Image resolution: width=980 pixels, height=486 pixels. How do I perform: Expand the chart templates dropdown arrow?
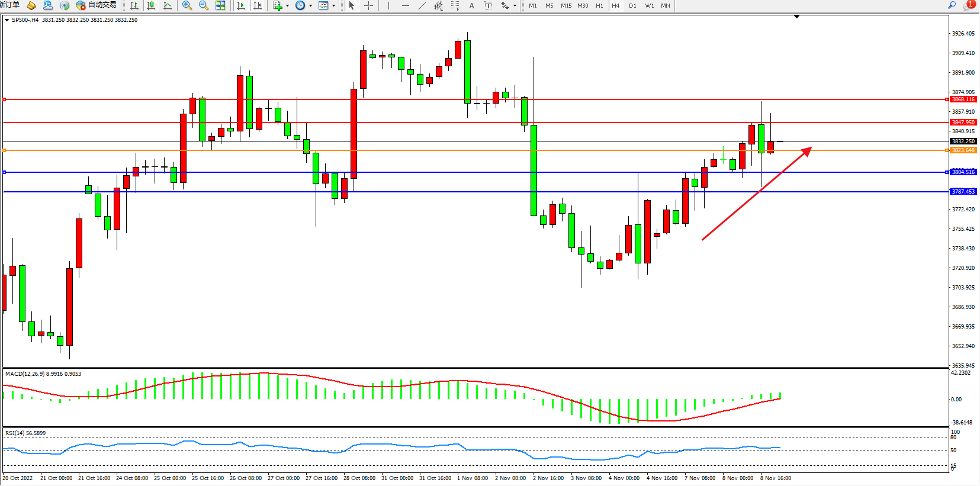tap(333, 5)
